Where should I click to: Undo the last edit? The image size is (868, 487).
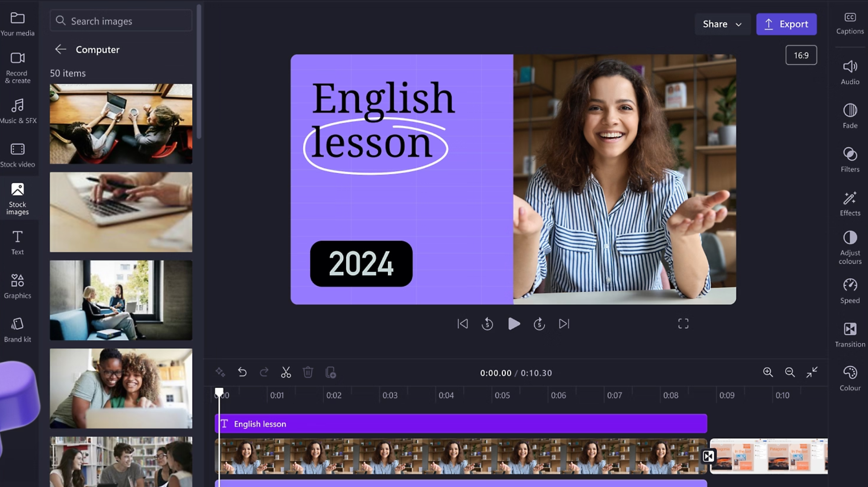coord(242,372)
